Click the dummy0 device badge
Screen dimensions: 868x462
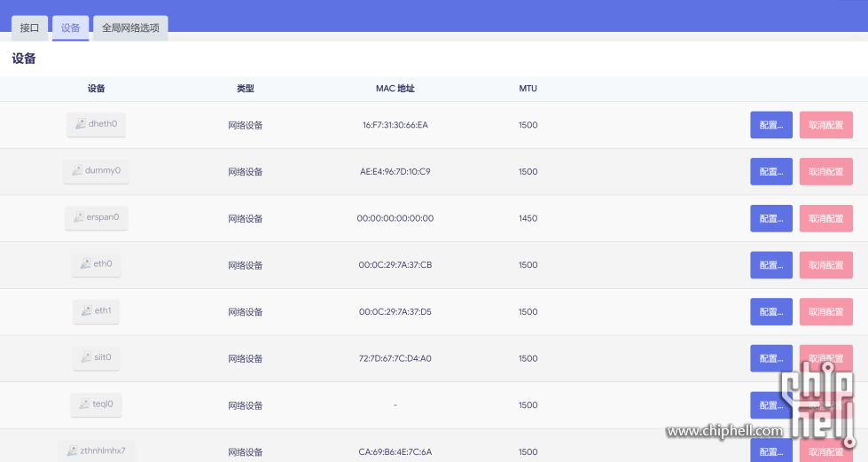tap(97, 170)
